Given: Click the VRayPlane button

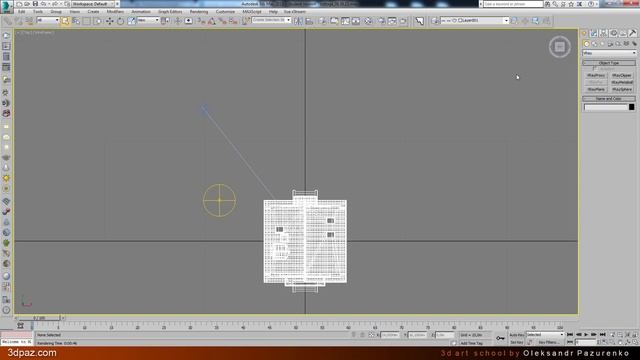Looking at the screenshot, I should (x=596, y=89).
